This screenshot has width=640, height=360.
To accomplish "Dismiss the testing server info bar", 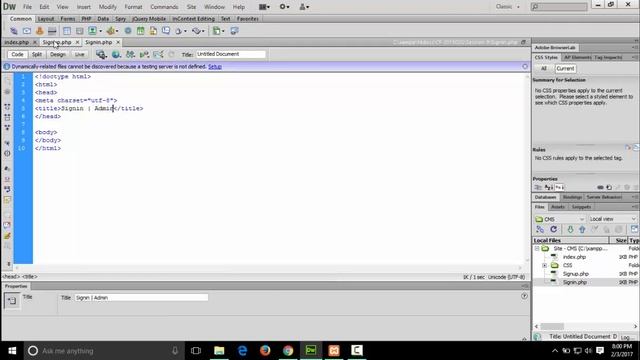I will (x=525, y=67).
